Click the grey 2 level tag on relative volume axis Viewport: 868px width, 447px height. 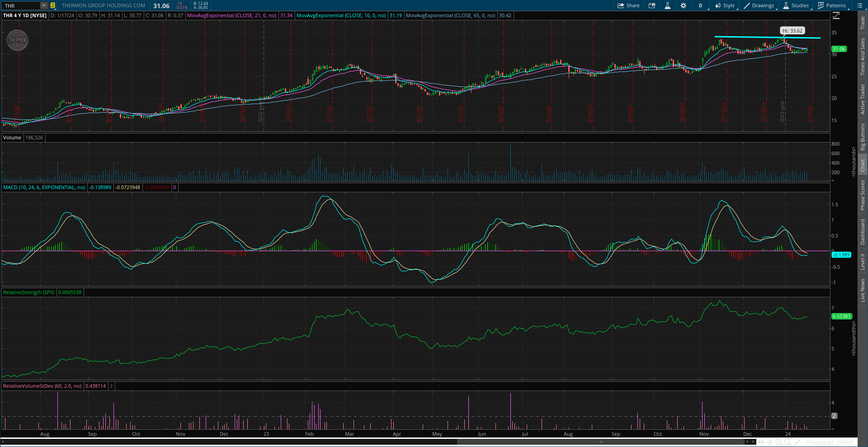pos(835,416)
